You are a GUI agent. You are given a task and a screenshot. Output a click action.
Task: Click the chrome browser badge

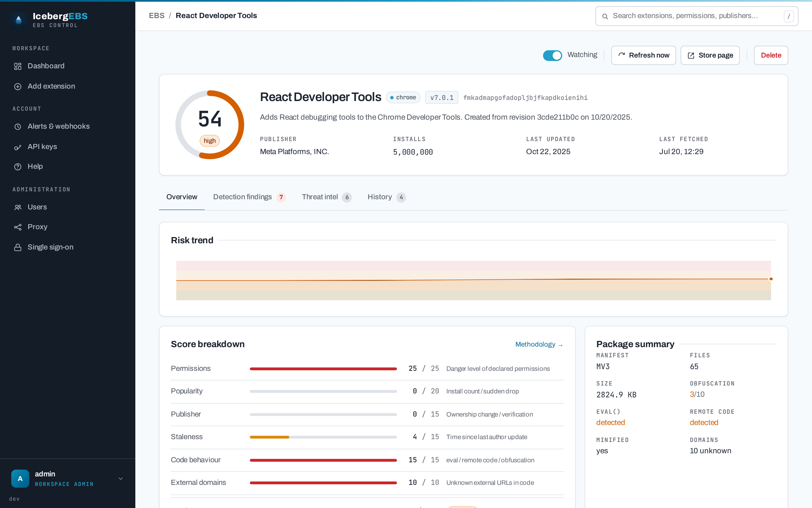(403, 97)
